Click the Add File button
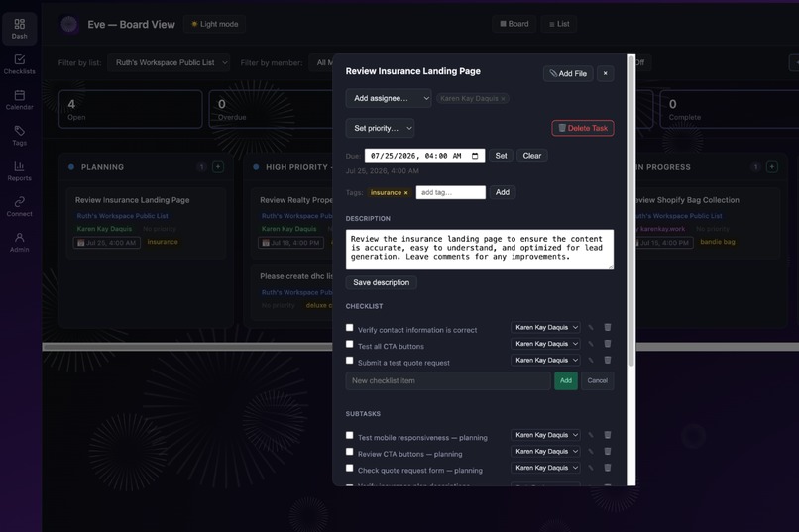The height and width of the screenshot is (532, 799). (568, 74)
